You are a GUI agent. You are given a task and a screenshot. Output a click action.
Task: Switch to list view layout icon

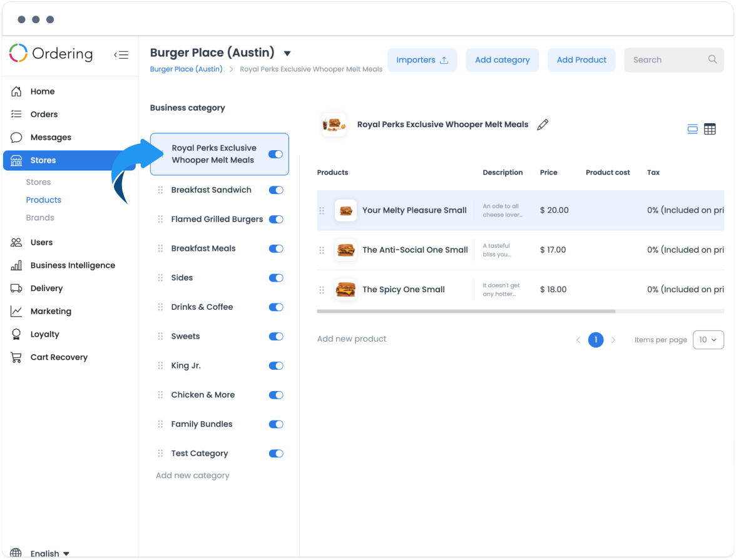[x=692, y=129]
